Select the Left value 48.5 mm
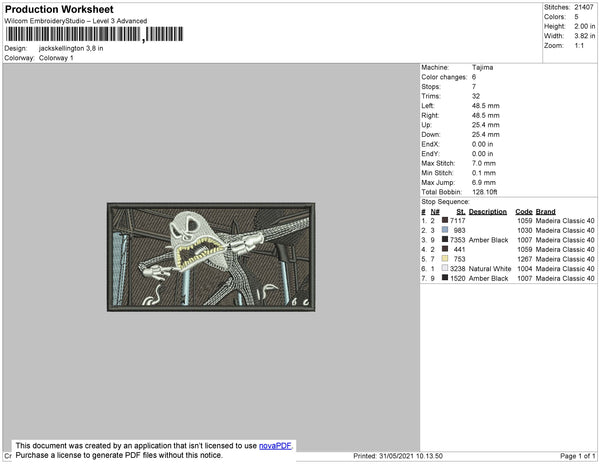The height and width of the screenshot is (464, 600). click(x=486, y=106)
